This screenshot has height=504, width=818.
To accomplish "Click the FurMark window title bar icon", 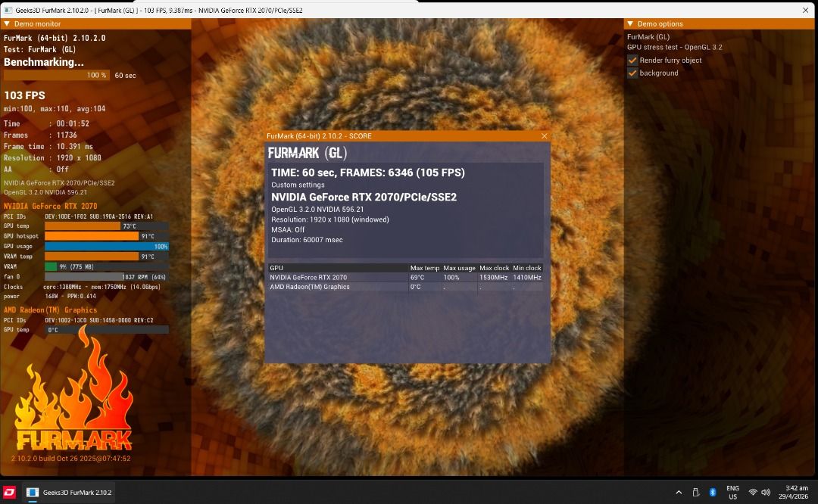I will [x=8, y=11].
